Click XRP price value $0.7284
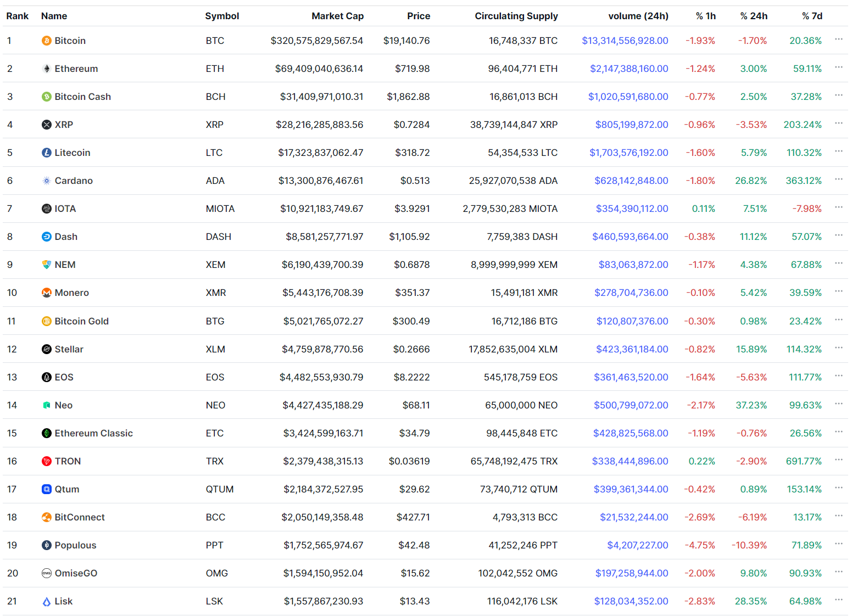Viewport: 852px width, 616px height. 411,125
